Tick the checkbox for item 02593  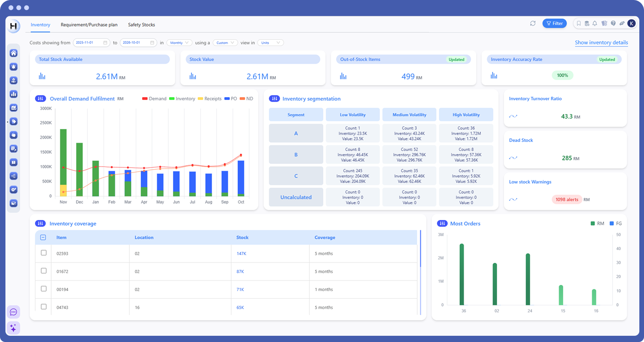pyautogui.click(x=44, y=253)
